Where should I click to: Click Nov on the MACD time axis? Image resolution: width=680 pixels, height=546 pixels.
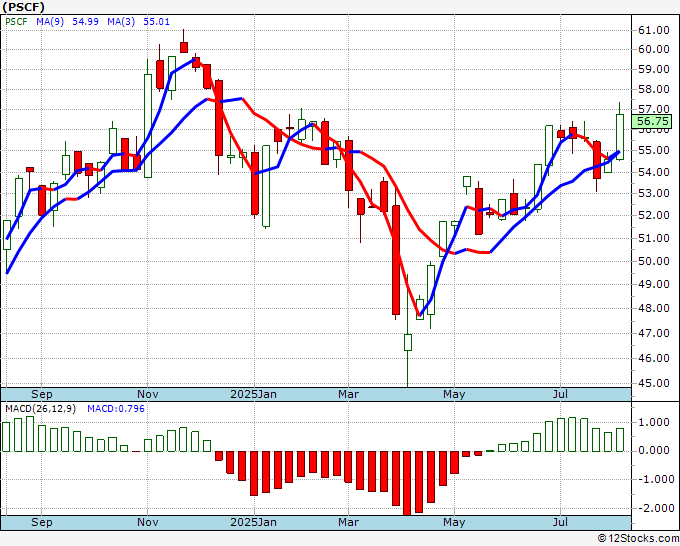tap(147, 522)
